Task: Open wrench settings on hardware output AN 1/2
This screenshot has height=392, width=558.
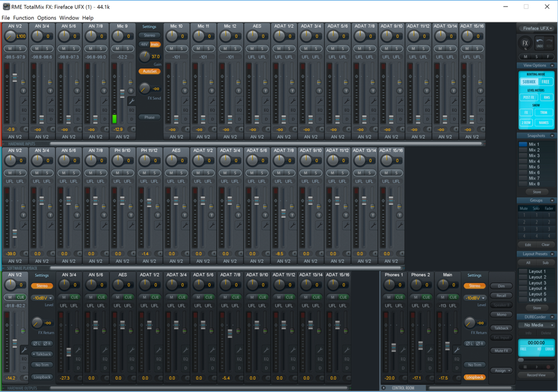Action: pos(24,350)
